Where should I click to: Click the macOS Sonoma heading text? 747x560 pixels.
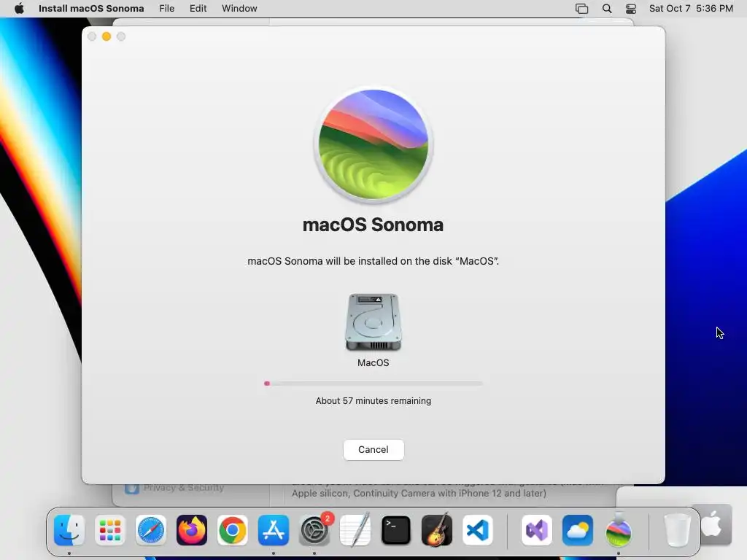pos(373,225)
